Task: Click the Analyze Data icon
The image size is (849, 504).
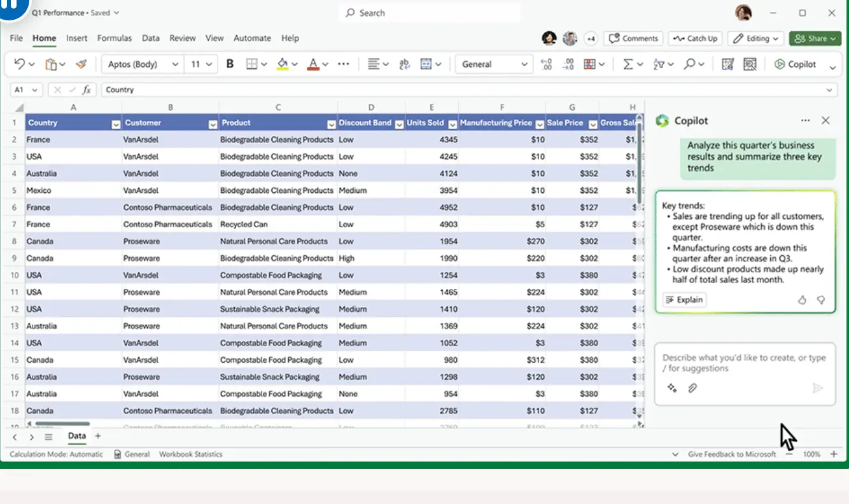Action: 749,64
